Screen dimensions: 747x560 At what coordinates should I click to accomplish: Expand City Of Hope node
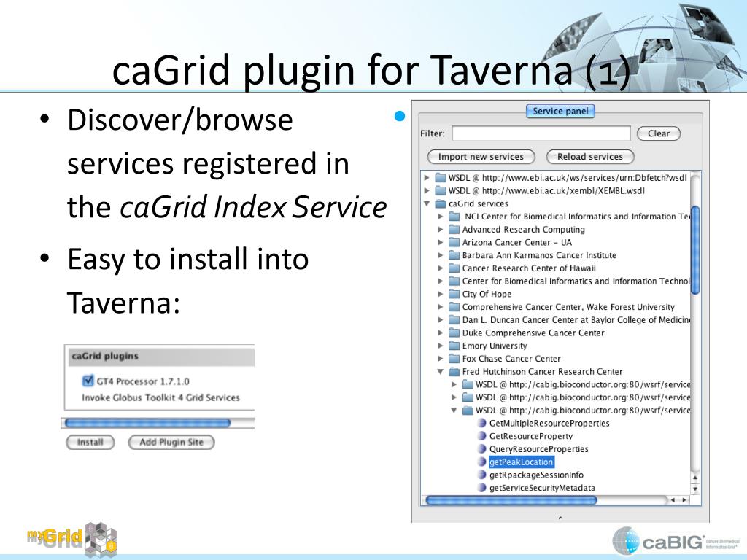point(441,294)
